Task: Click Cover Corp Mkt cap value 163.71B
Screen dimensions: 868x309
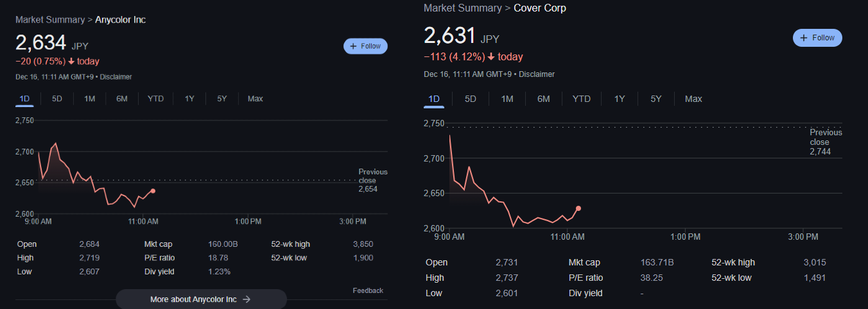Action: [x=657, y=262]
